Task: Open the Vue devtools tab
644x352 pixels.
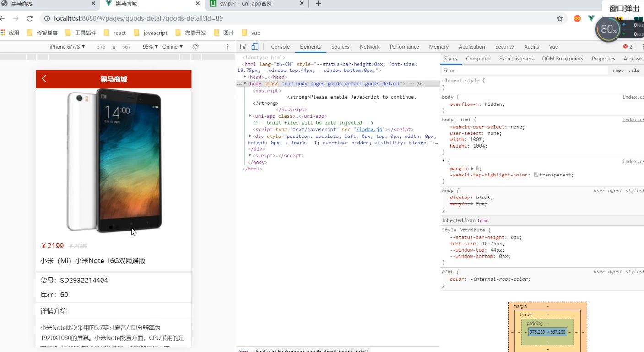Action: [x=553, y=47]
